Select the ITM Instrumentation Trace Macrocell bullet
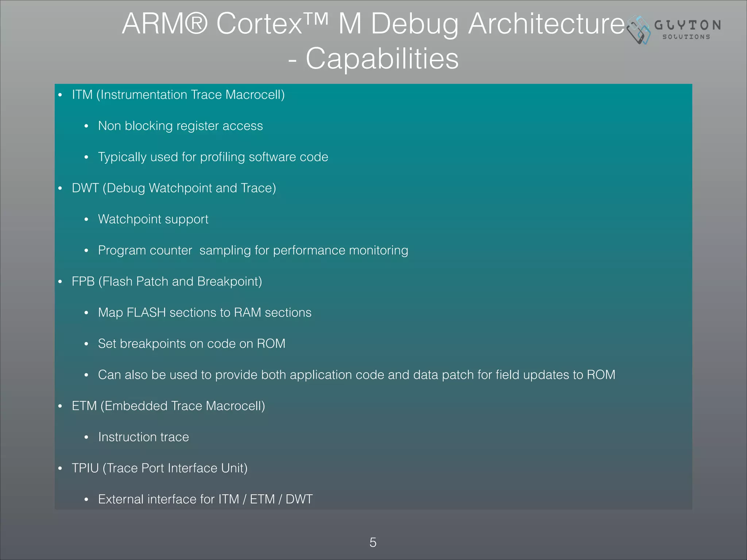747x560 pixels. (x=178, y=95)
